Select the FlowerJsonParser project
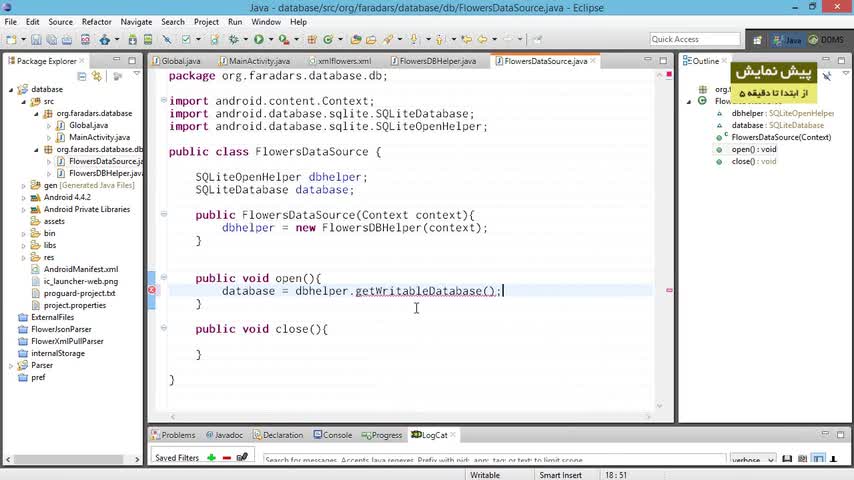 point(61,329)
